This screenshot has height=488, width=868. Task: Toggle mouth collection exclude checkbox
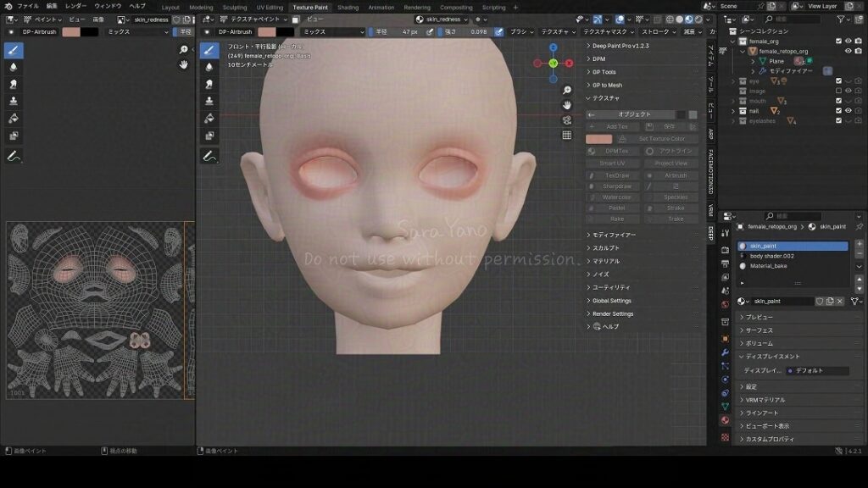(x=838, y=101)
